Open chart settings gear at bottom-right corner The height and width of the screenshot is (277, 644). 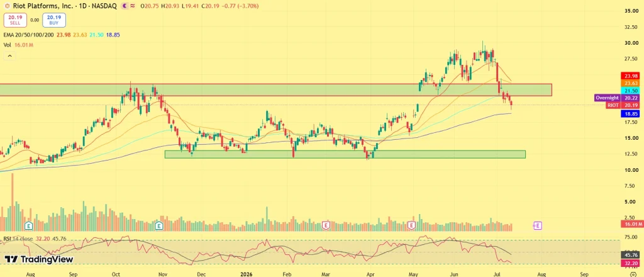tap(633, 273)
